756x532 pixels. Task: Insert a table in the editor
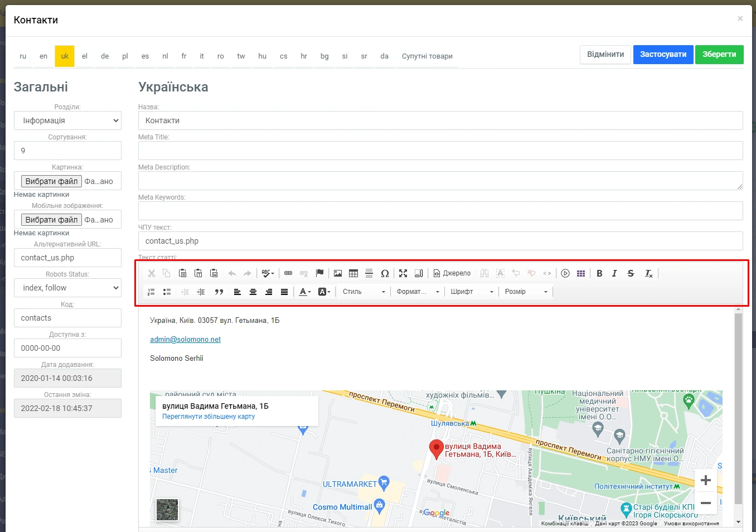coord(353,273)
